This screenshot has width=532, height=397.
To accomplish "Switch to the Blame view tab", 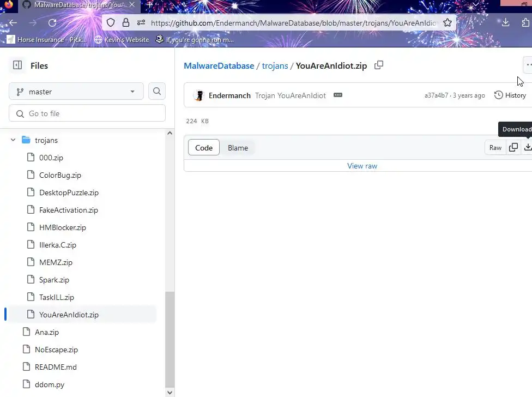I will [238, 148].
